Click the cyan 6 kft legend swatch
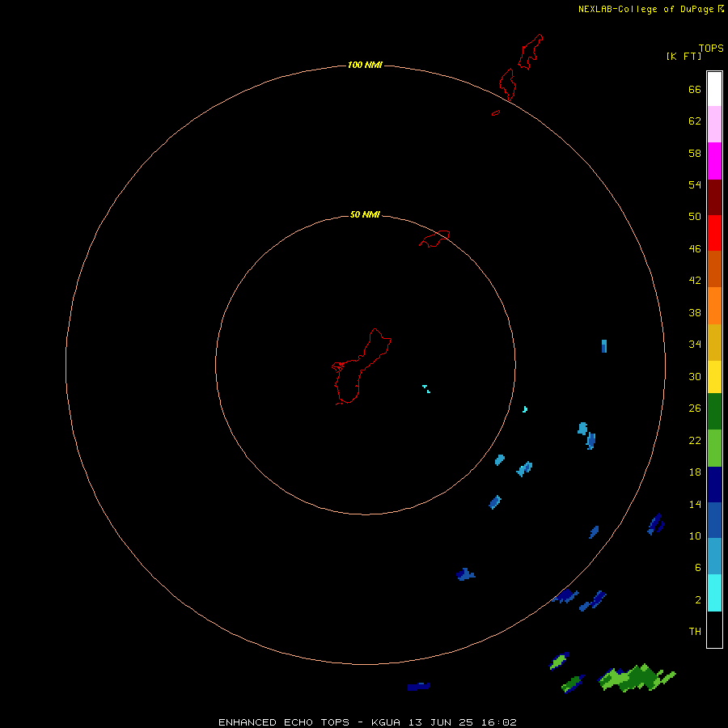The height and width of the screenshot is (728, 728). pyautogui.click(x=714, y=593)
